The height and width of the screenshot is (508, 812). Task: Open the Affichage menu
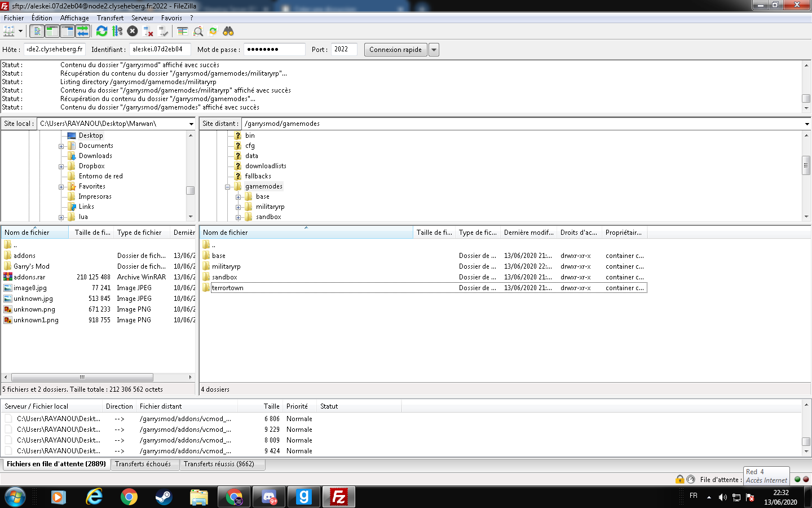tap(74, 18)
